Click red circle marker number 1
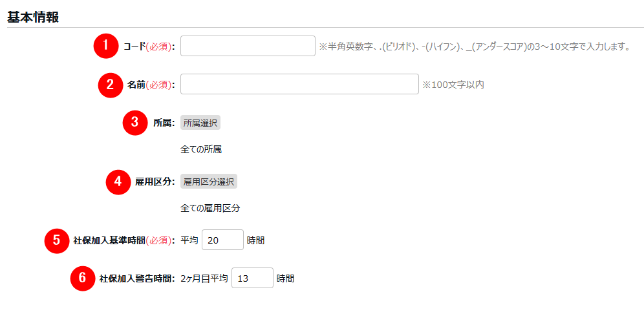Image resolution: width=644 pixels, height=314 pixels. 106,46
